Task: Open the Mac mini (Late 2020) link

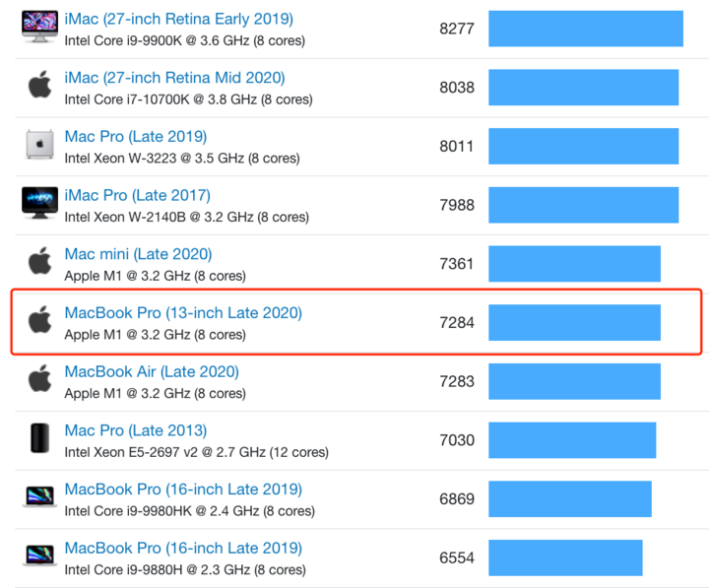Action: pyautogui.click(x=138, y=254)
